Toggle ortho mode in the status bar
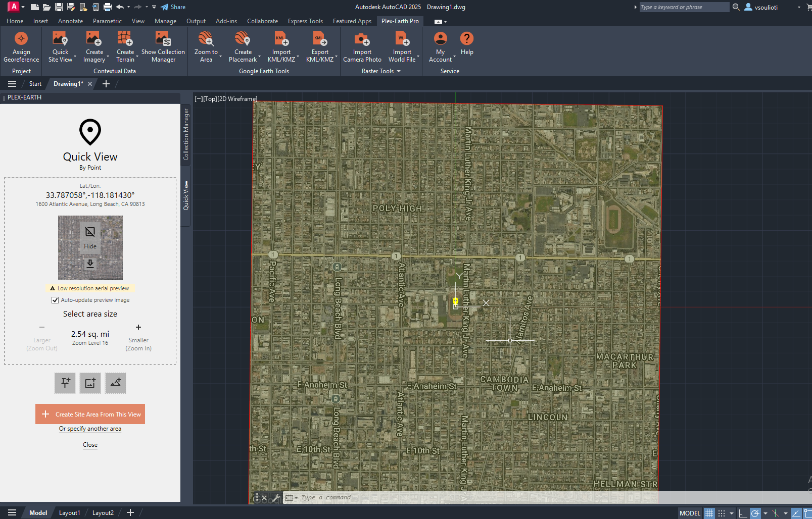Image resolution: width=812 pixels, height=519 pixels. click(743, 513)
